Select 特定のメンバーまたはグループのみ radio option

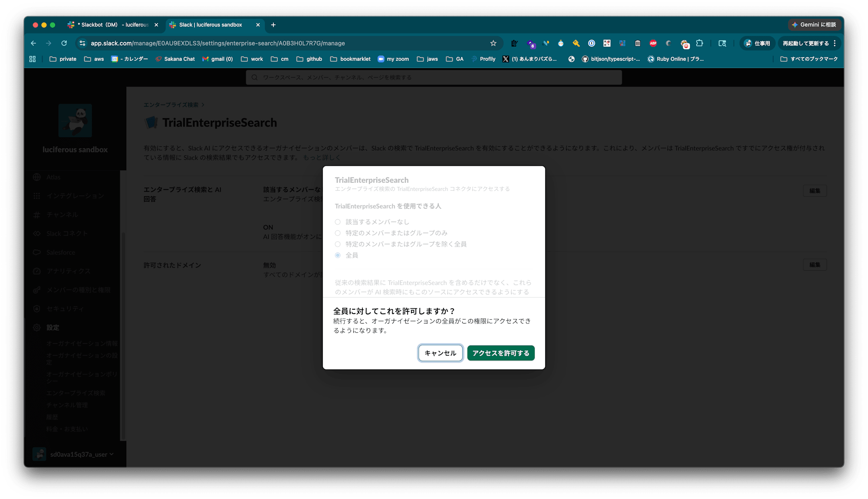click(338, 233)
